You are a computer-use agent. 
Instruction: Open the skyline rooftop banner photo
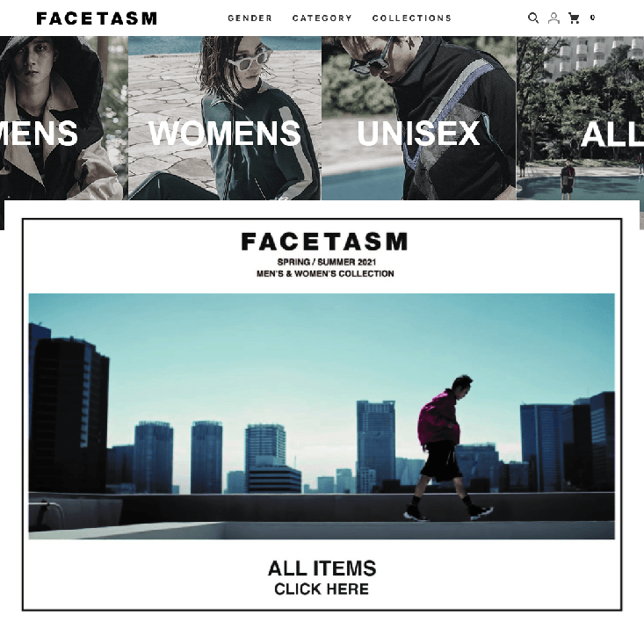[322, 416]
